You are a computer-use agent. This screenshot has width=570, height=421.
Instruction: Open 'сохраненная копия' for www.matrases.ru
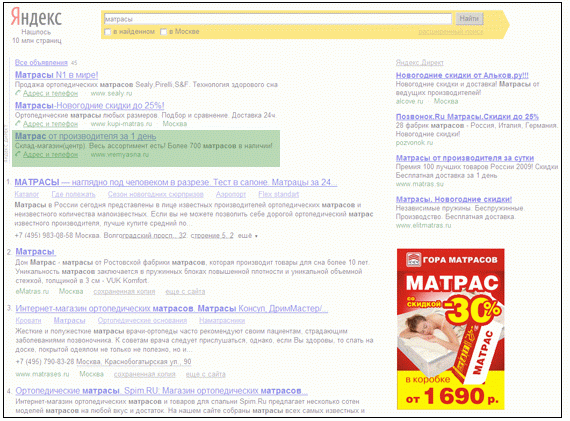click(x=145, y=374)
